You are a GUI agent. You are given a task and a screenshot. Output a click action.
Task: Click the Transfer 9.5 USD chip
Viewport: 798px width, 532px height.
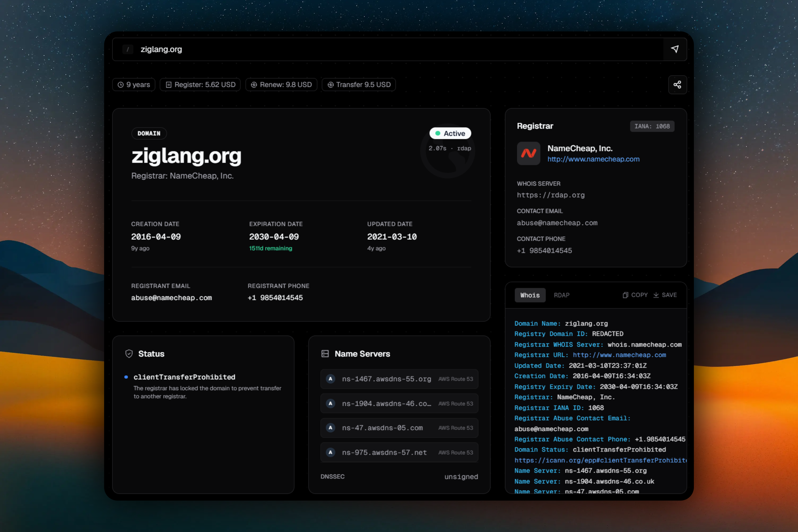(x=359, y=85)
